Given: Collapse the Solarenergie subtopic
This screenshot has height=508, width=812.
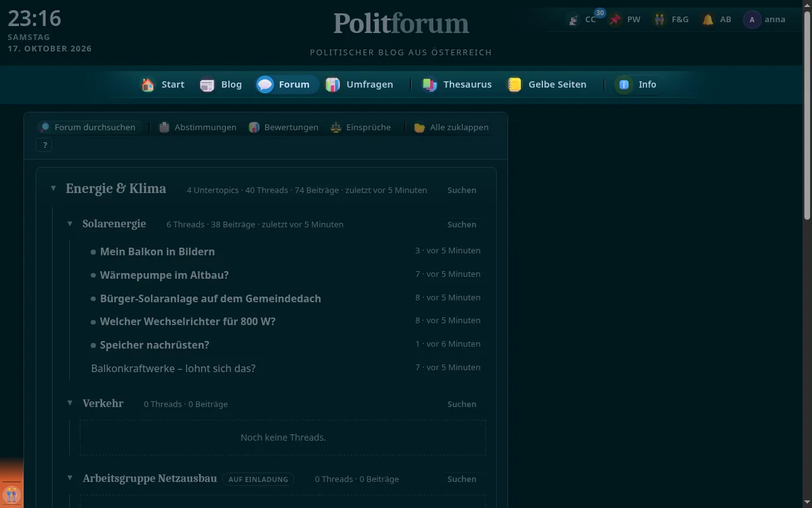Looking at the screenshot, I should pos(70,224).
